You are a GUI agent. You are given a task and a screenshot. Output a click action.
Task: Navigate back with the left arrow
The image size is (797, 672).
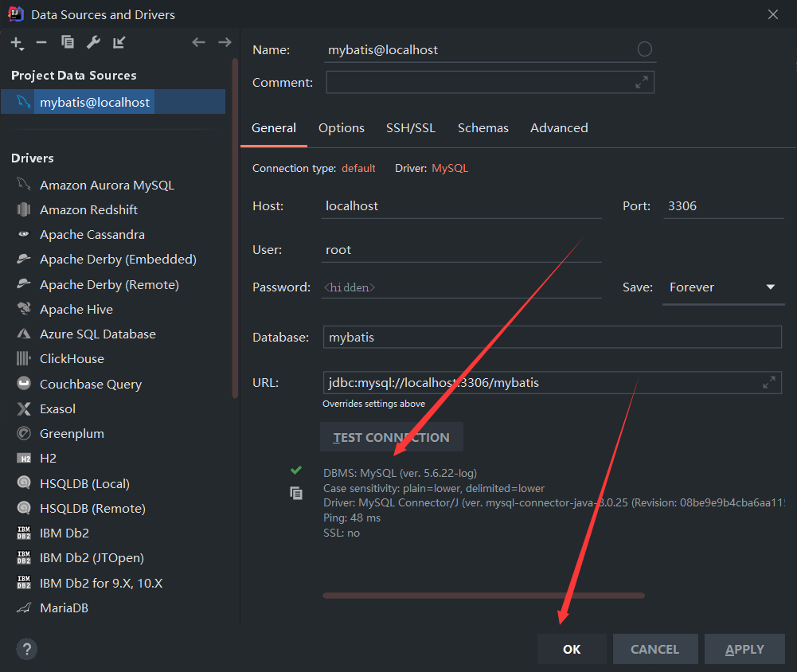(x=198, y=42)
